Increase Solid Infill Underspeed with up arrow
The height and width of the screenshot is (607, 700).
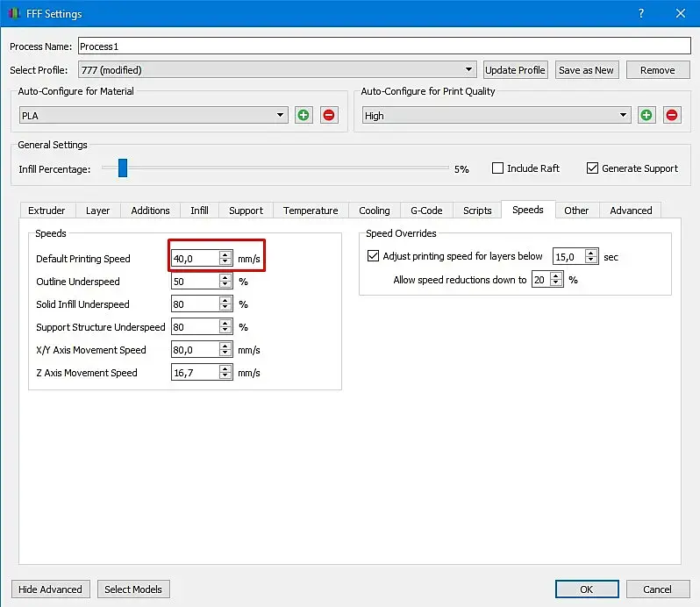pyautogui.click(x=225, y=300)
